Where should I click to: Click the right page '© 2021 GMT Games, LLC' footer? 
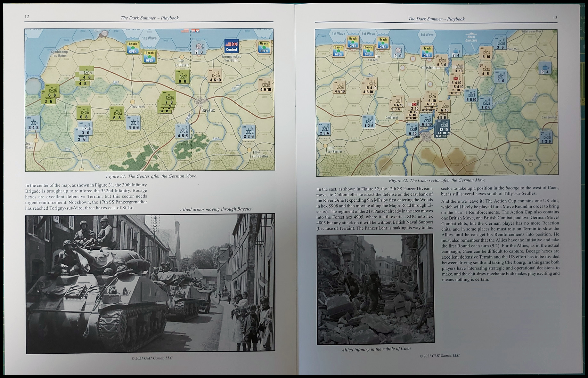(x=439, y=356)
